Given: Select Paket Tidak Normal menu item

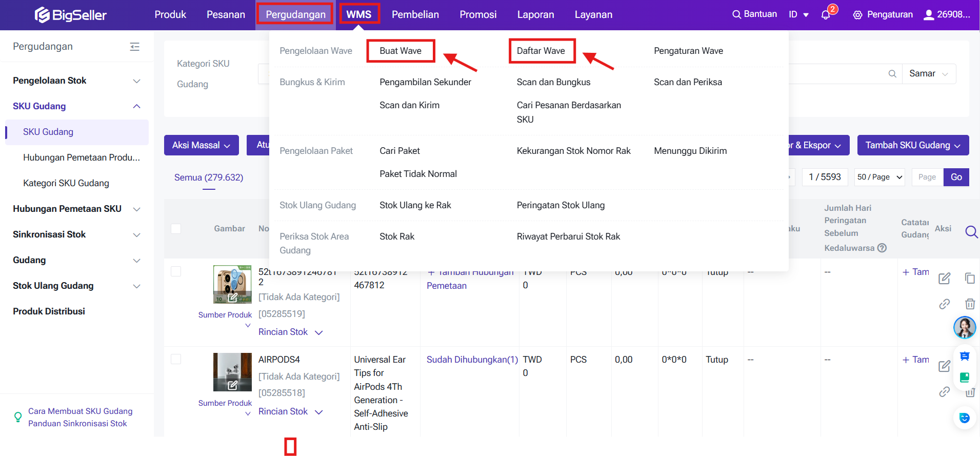Looking at the screenshot, I should point(418,174).
